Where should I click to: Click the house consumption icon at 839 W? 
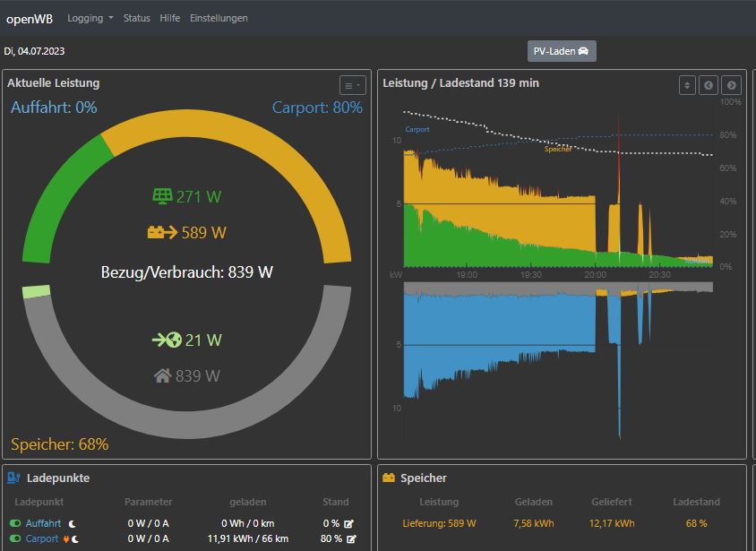[162, 375]
